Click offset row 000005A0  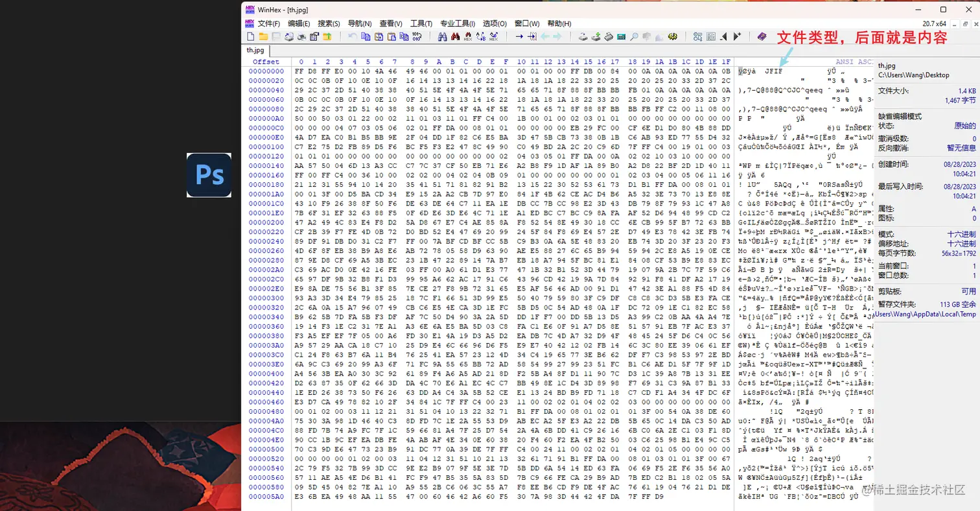tap(266, 496)
